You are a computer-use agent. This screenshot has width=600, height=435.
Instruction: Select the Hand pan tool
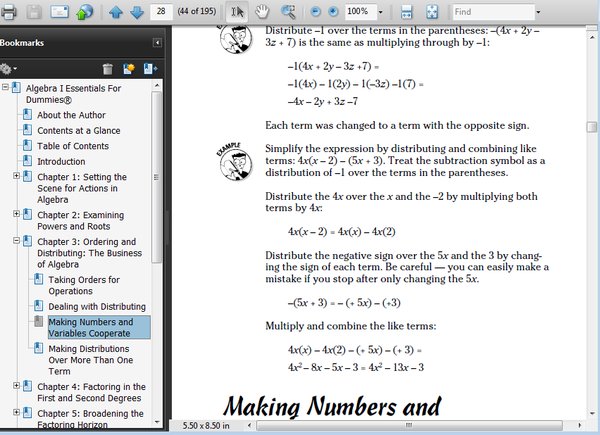262,12
